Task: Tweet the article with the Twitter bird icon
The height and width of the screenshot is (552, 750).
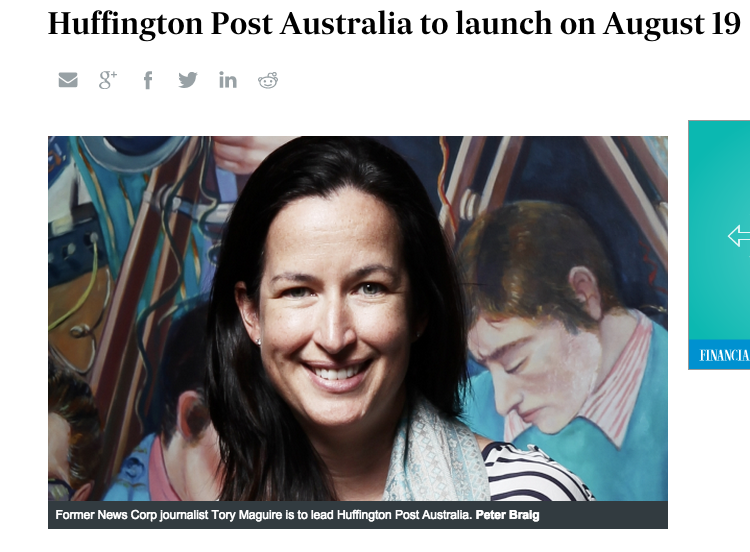Action: pyautogui.click(x=188, y=80)
